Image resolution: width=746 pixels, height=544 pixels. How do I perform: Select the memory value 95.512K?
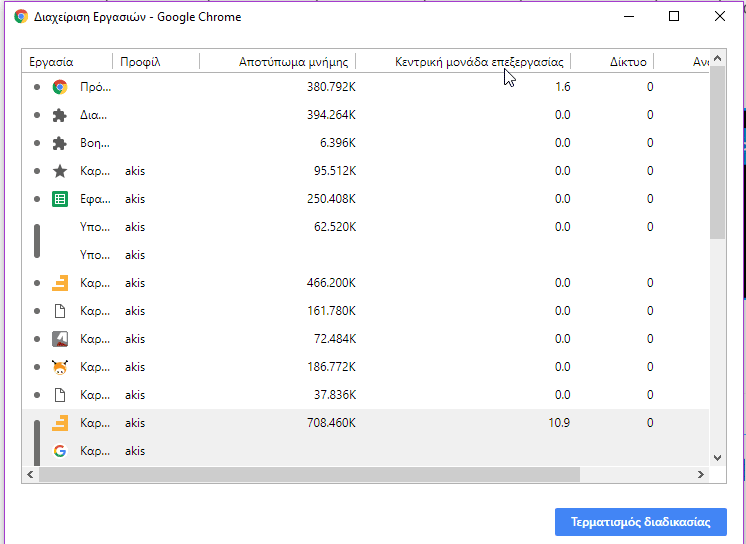[x=335, y=171]
